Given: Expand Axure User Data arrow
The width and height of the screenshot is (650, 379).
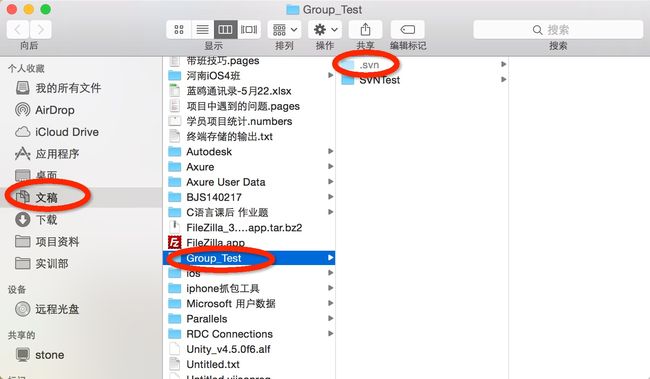Looking at the screenshot, I should (x=330, y=182).
